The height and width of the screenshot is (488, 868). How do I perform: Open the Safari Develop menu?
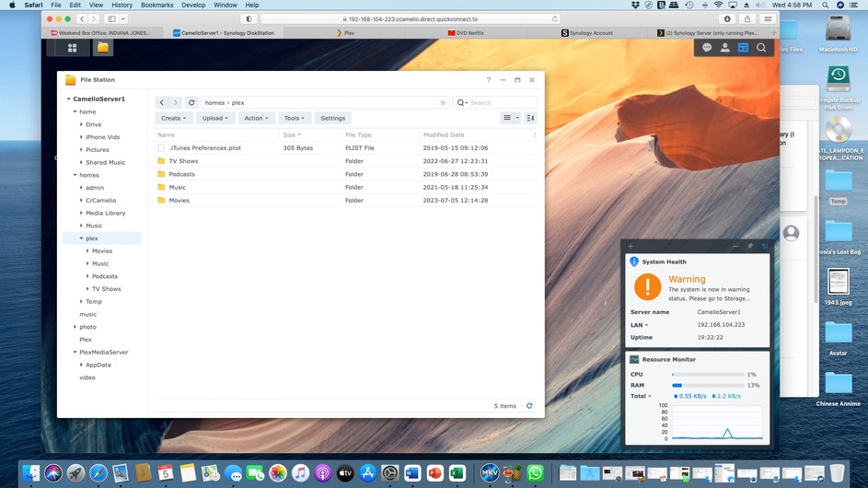[193, 5]
